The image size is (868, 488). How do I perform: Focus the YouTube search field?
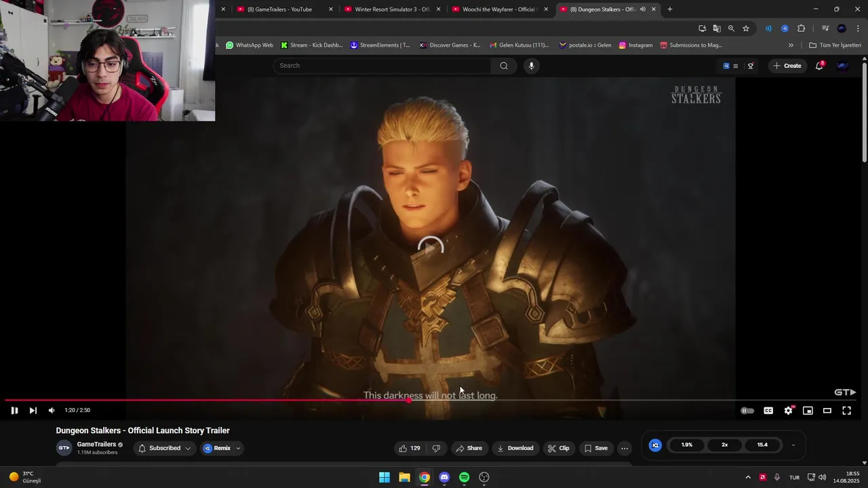click(x=383, y=66)
